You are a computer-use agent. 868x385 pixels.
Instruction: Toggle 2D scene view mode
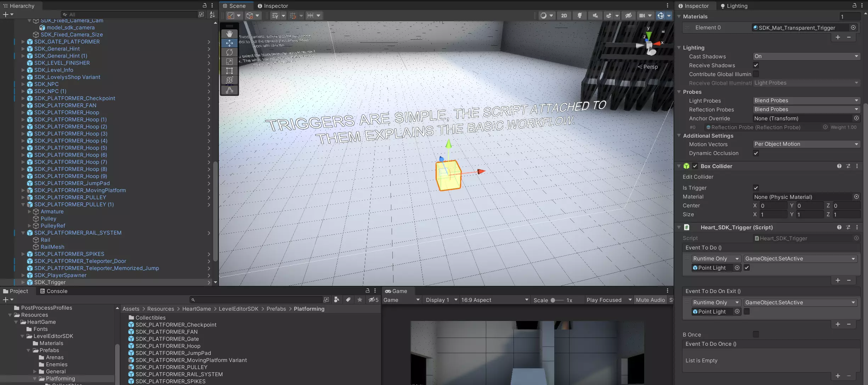point(564,16)
